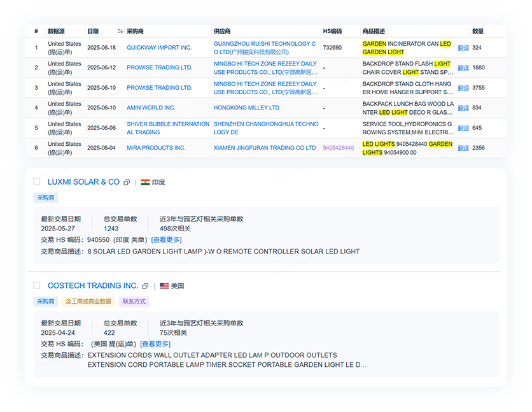Open the LUXMI SOLAR & CO company name
Image resolution: width=532 pixels, height=412 pixels.
pyautogui.click(x=83, y=182)
